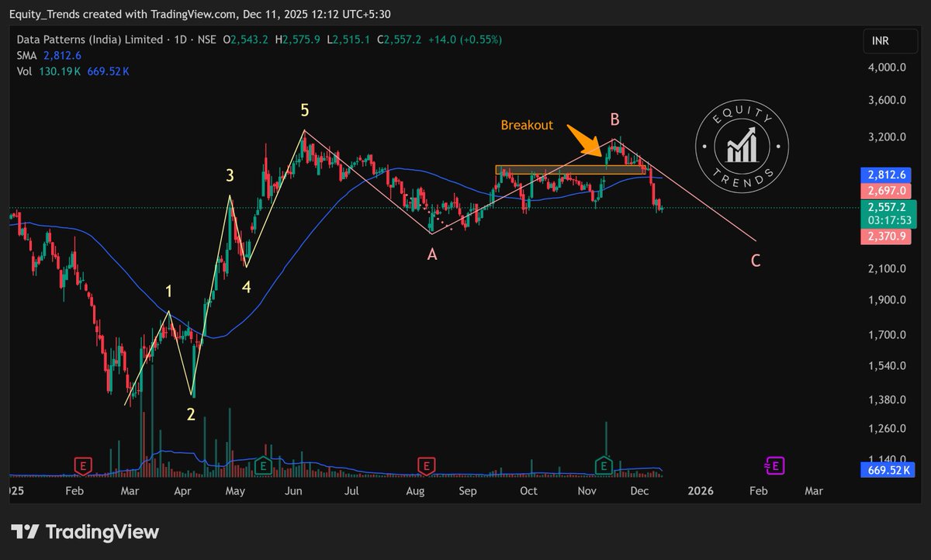The image size is (931, 560).
Task: Select the Vol indicator legend
Action: coord(72,71)
